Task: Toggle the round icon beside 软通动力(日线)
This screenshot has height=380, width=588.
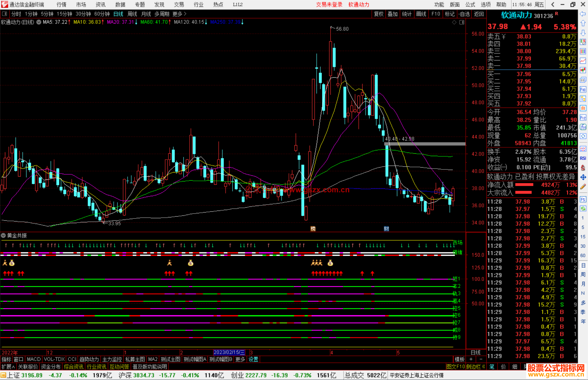Action: [39, 22]
